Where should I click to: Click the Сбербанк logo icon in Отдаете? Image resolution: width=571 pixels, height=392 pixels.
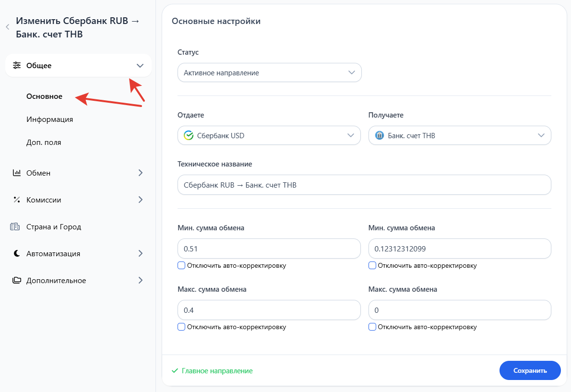coord(189,135)
